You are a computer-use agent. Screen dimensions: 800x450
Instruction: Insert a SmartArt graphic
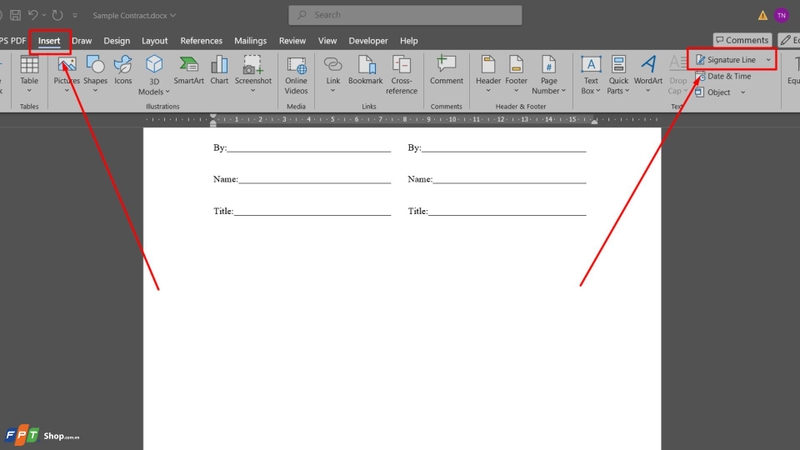tap(188, 70)
